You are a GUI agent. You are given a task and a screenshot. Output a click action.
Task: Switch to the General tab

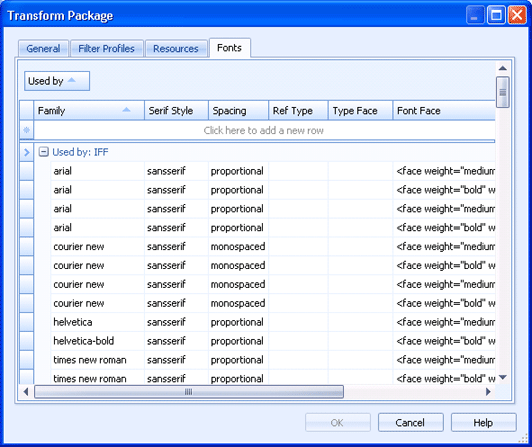[x=43, y=49]
